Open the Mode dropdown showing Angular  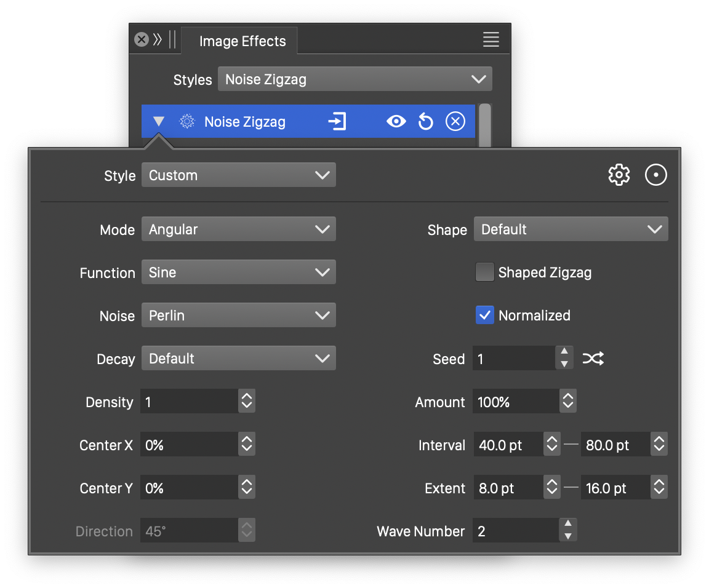[238, 229]
